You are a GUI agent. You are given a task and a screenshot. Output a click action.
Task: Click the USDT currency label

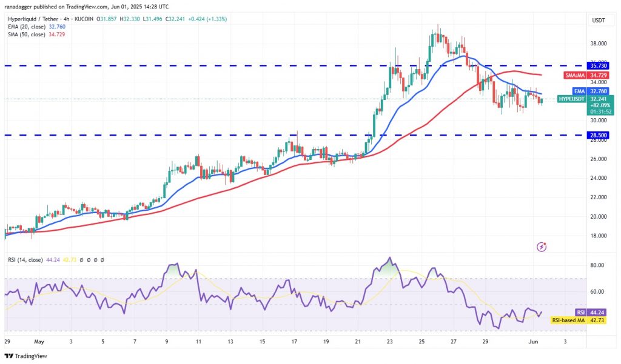point(599,20)
